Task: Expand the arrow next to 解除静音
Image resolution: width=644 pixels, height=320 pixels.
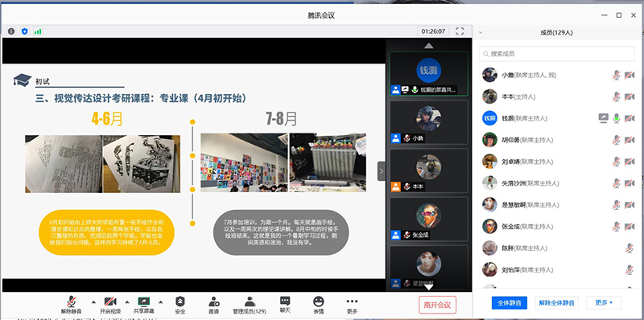Action: tap(93, 302)
